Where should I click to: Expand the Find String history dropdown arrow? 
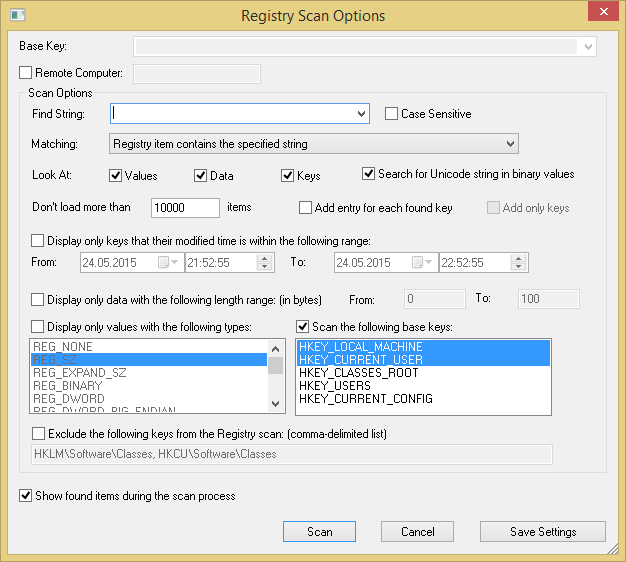361,114
